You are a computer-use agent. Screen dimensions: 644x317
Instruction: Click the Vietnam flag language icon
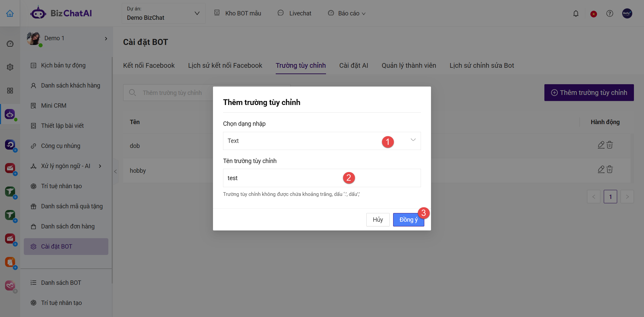coord(593,14)
